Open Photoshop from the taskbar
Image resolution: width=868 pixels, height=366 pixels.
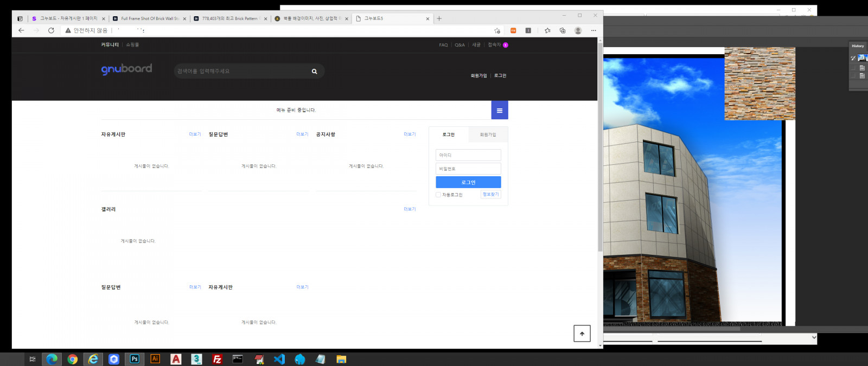[135, 359]
